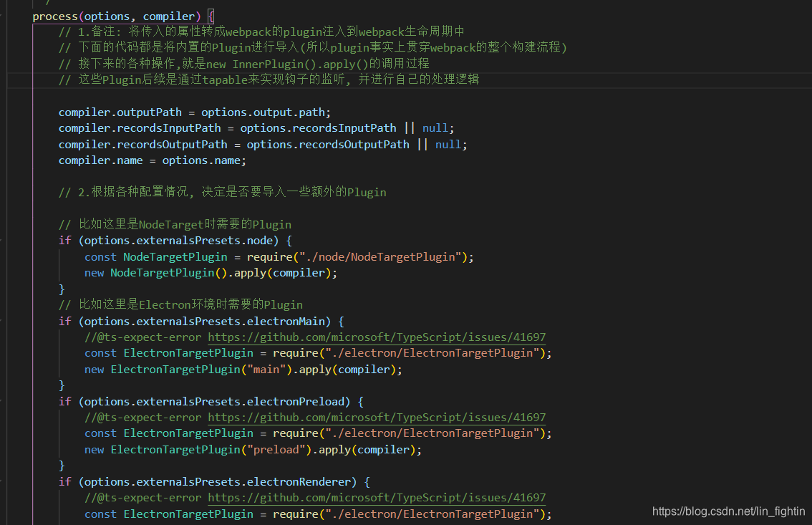The height and width of the screenshot is (525, 812).
Task: Click 'options.output.path' expression
Action: coord(263,112)
